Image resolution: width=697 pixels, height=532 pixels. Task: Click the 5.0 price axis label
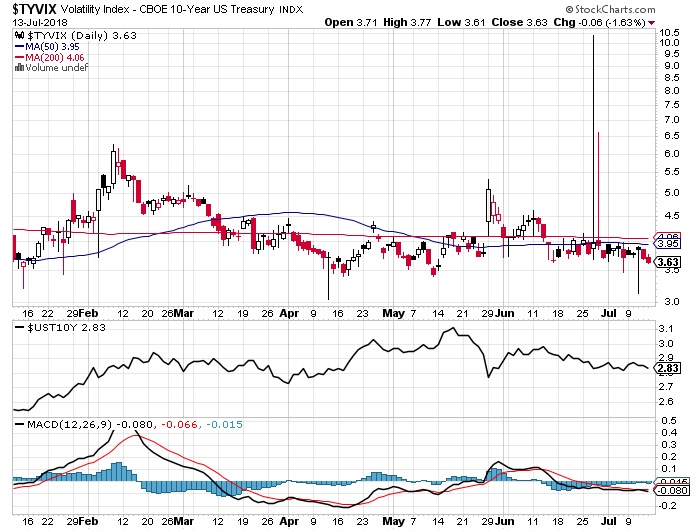pos(672,192)
